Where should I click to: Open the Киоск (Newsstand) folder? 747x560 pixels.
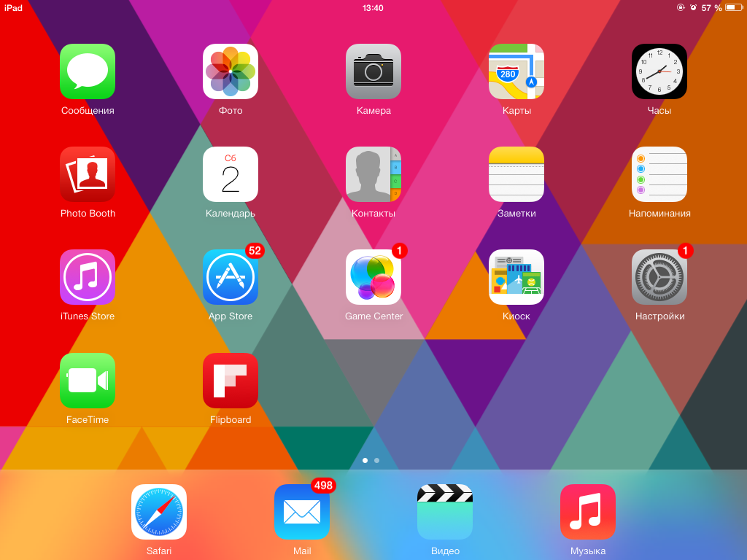(516, 277)
